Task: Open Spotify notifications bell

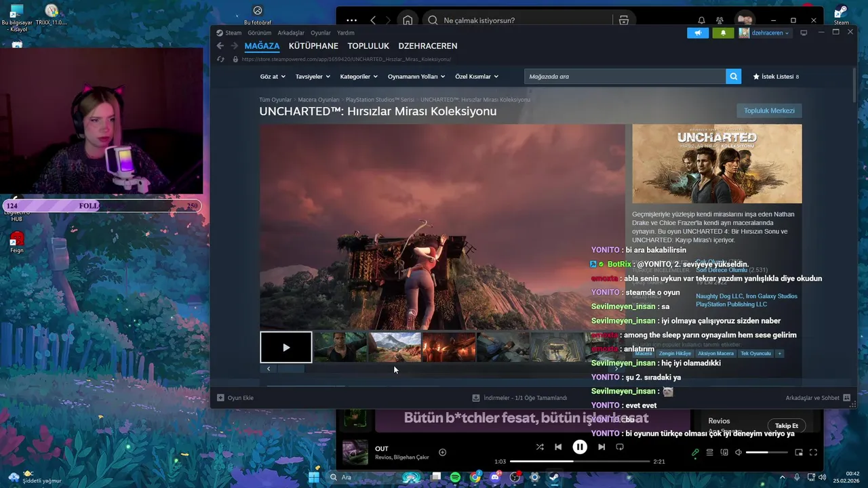Action: pyautogui.click(x=701, y=20)
